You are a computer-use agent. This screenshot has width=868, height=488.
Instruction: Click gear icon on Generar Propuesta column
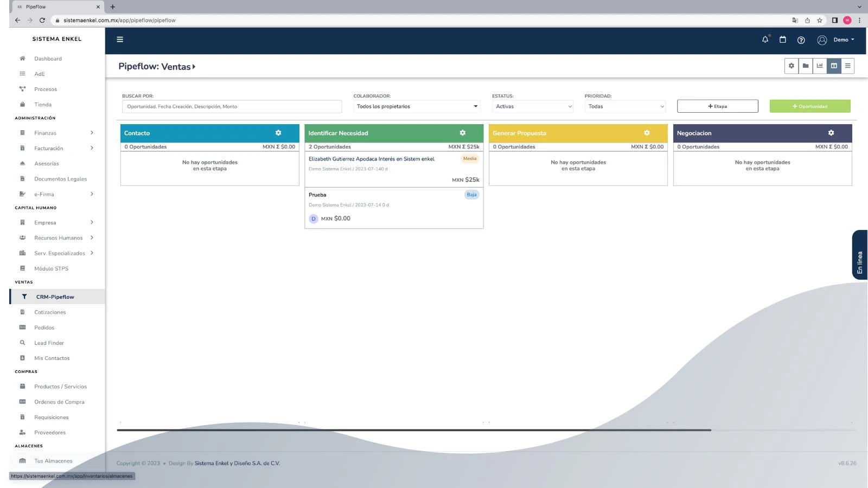[x=647, y=133]
